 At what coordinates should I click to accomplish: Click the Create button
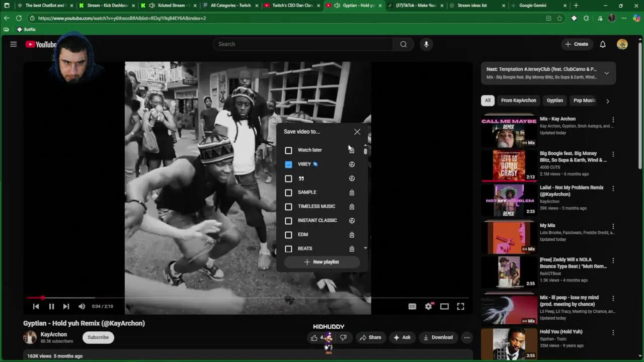576,44
